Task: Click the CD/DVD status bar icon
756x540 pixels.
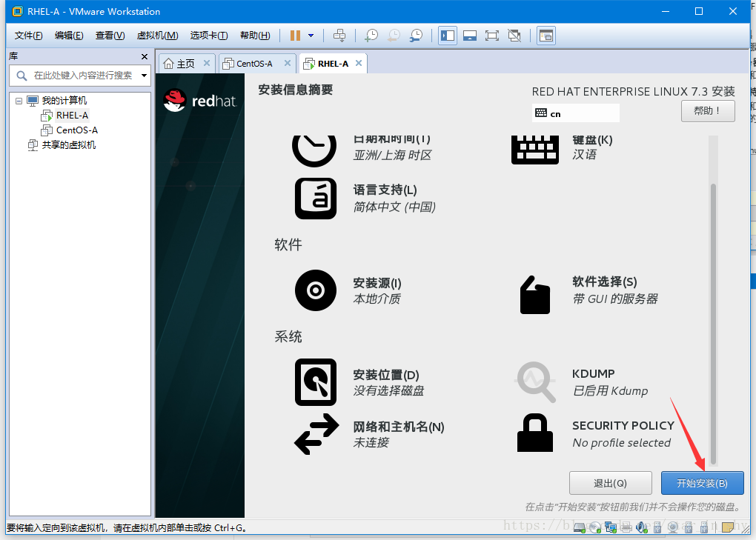Action: click(595, 528)
